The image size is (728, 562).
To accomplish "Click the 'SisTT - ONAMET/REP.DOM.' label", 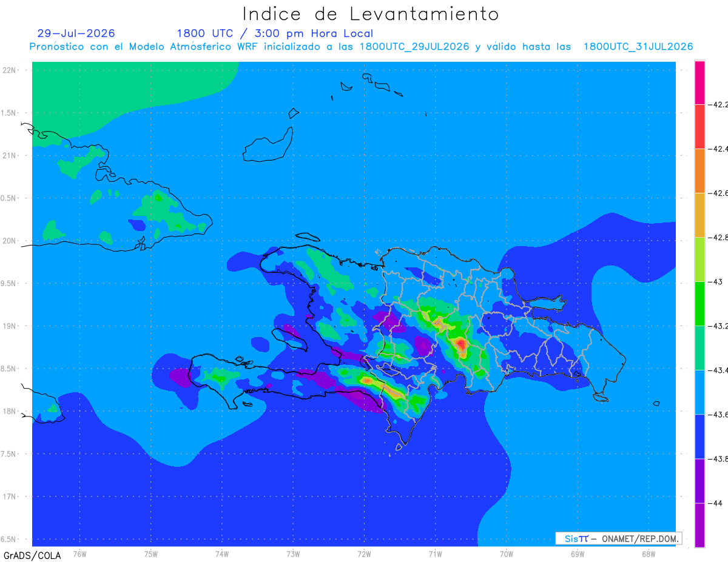I will (619, 538).
